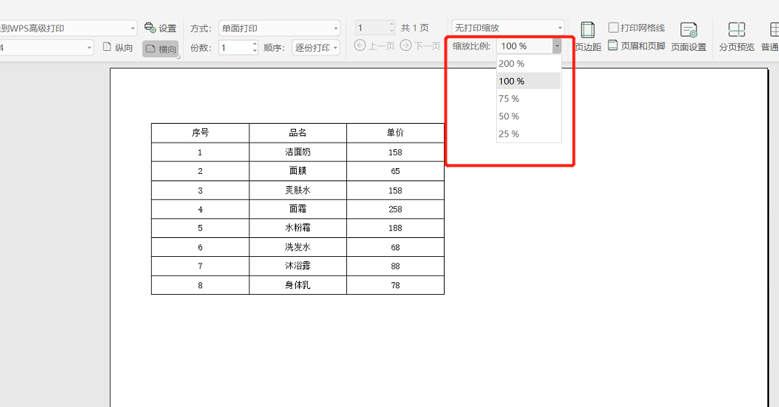Open 页面设置 page setup
779x407 pixels.
[x=689, y=37]
